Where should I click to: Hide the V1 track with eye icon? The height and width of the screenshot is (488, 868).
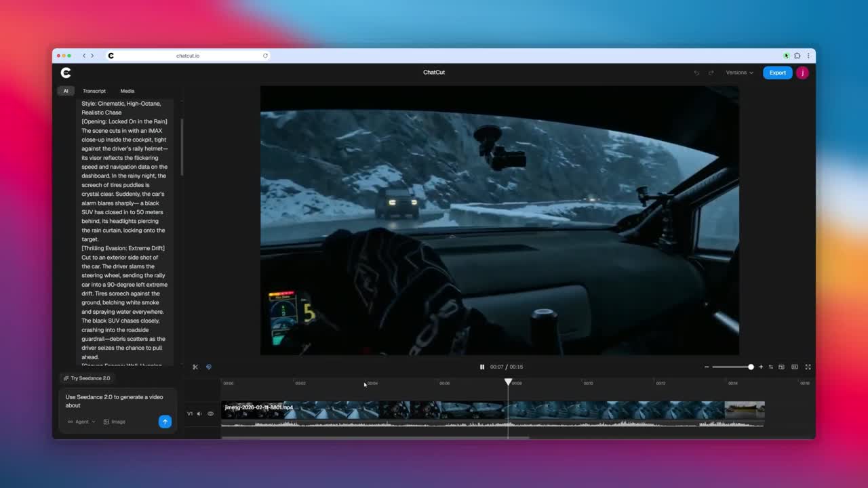click(210, 413)
